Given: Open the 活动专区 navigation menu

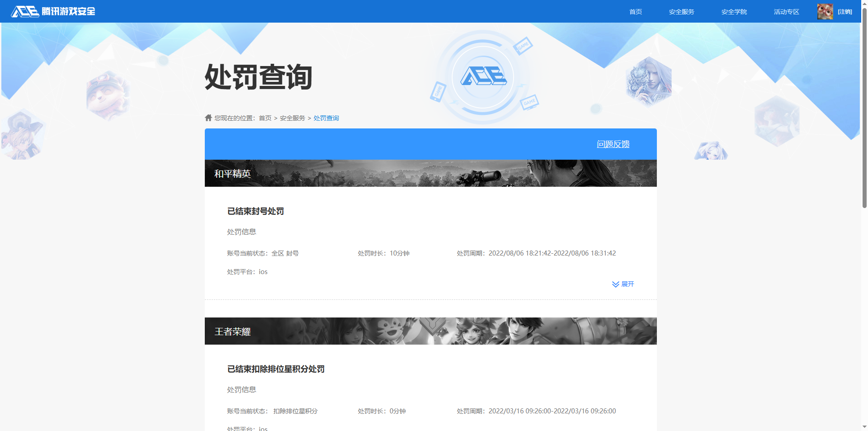Looking at the screenshot, I should [x=786, y=12].
